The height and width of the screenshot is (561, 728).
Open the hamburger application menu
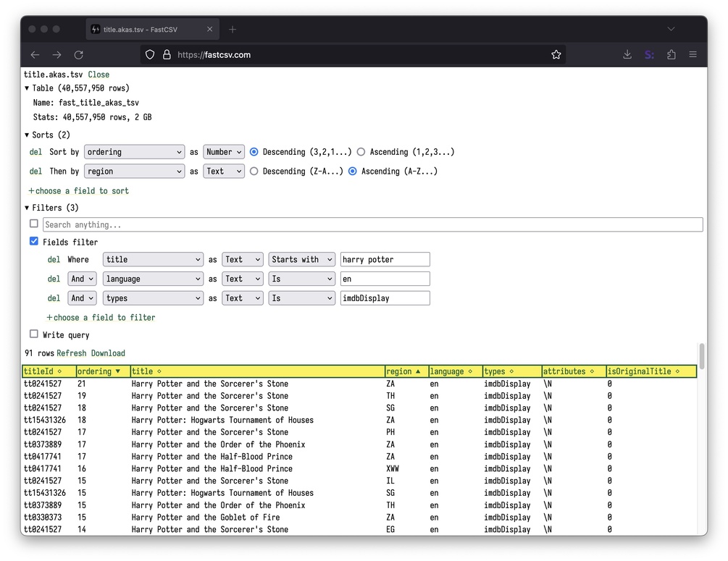[693, 55]
